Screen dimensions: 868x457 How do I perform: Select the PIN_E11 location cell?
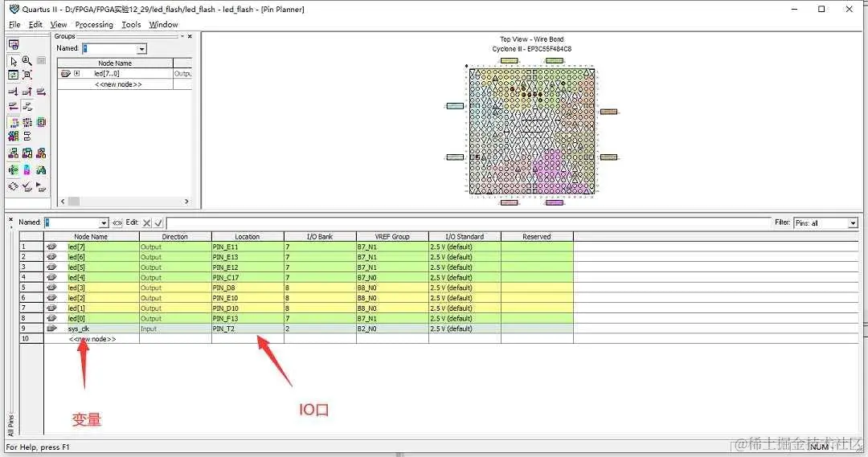tap(248, 247)
